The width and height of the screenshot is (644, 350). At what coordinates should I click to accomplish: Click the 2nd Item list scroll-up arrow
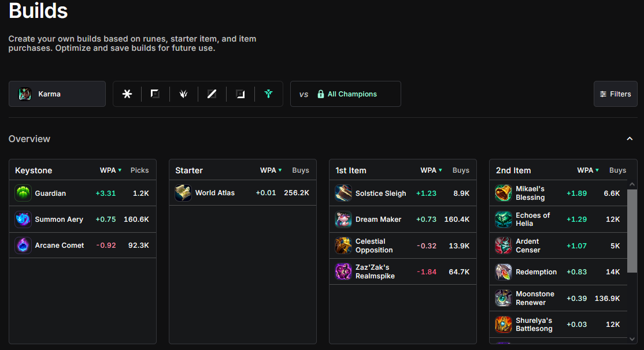pyautogui.click(x=632, y=184)
